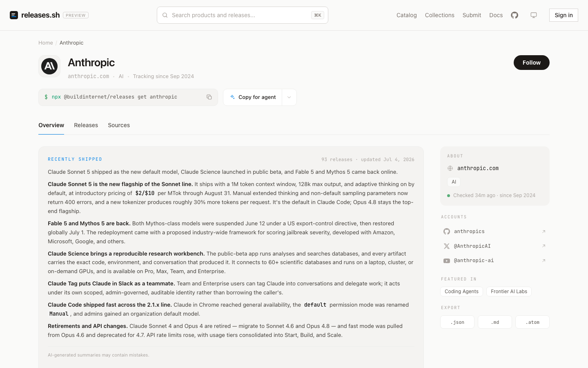This screenshot has width=588, height=368.
Task: Click the 'Manual' code label
Action: pyautogui.click(x=59, y=314)
